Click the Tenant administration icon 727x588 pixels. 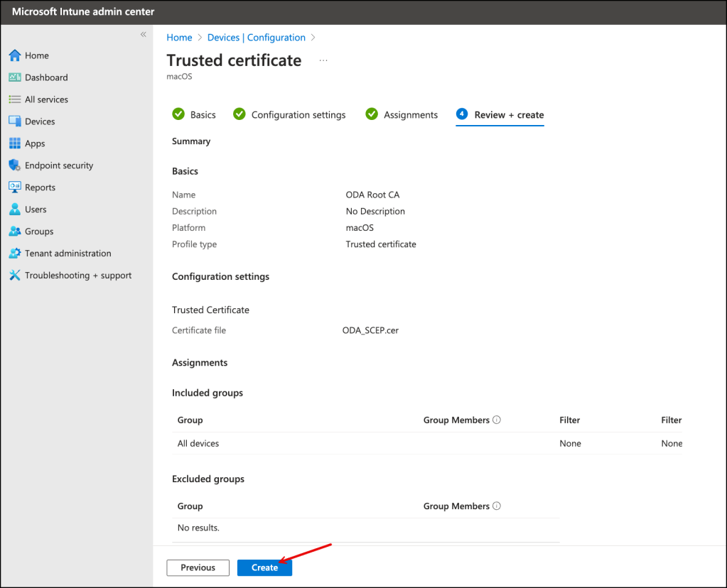(x=15, y=254)
